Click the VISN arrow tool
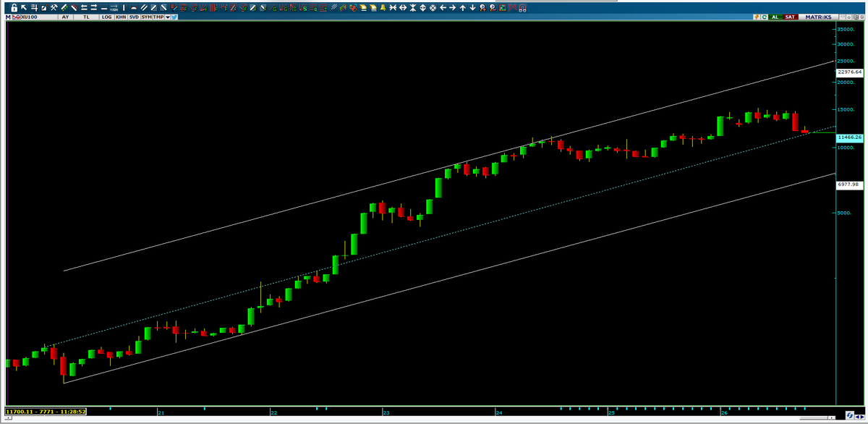This screenshot has width=868, height=424. [114, 8]
